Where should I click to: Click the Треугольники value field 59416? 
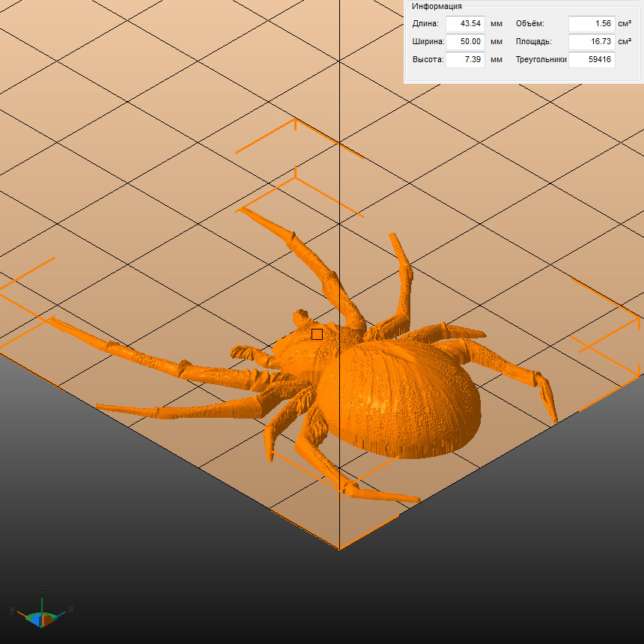[592, 60]
